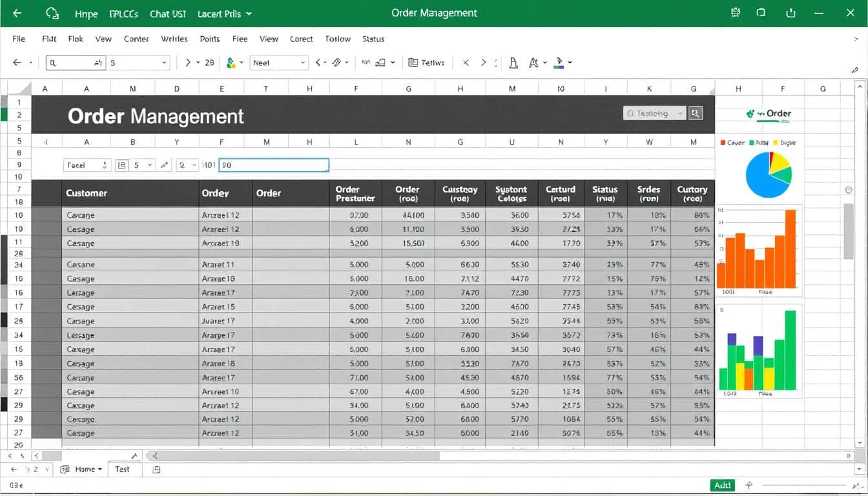Expand the font size combo box showing S

[x=138, y=63]
